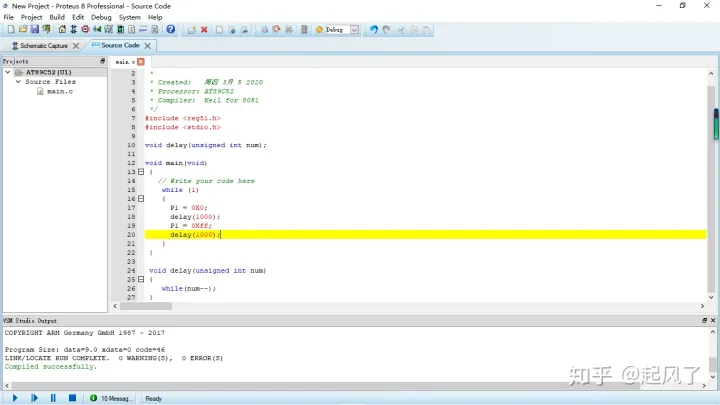Collapse the Source Files folder

pyautogui.click(x=17, y=82)
